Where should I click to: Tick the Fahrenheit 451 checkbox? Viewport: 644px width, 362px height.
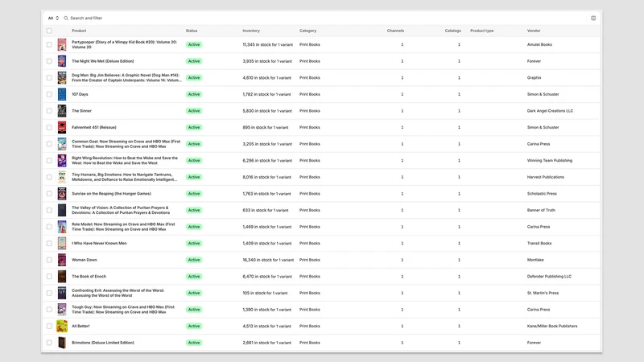[49, 127]
